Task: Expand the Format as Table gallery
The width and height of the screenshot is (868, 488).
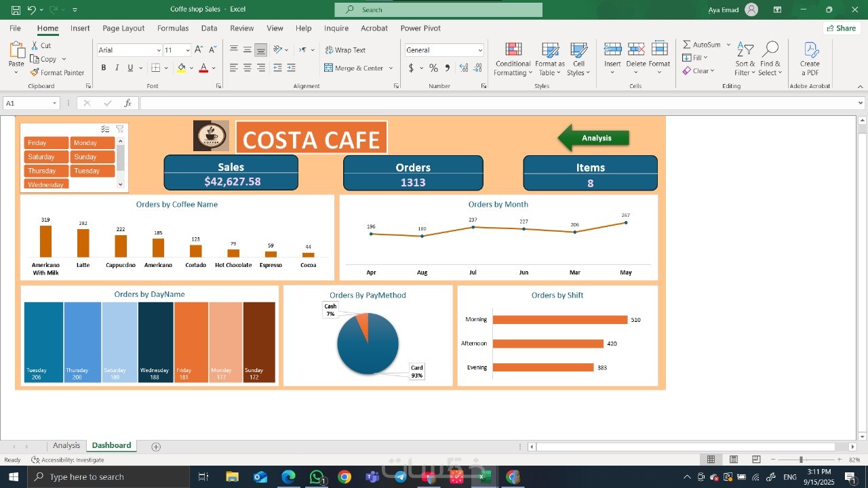Action: click(550, 60)
